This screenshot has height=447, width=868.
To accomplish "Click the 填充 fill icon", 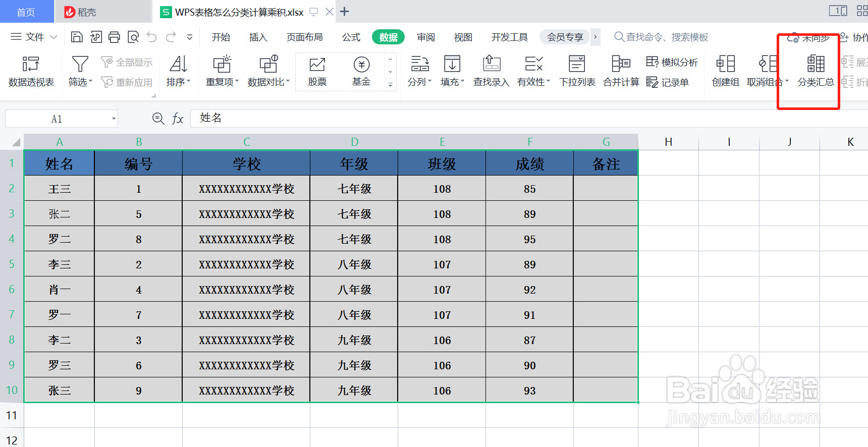I will tap(452, 64).
